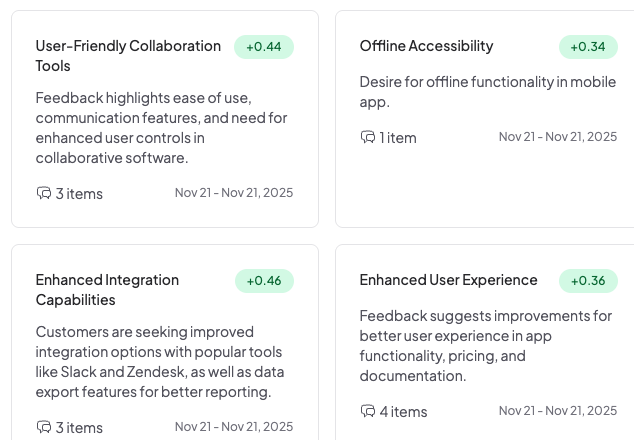The width and height of the screenshot is (634, 440).
Task: Open 'Offline Accessibility' card title
Action: pos(426,46)
